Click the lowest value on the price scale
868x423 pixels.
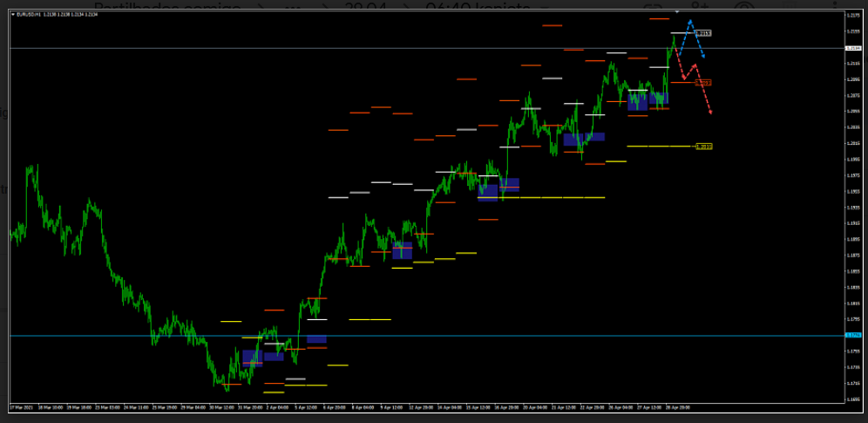click(852, 399)
